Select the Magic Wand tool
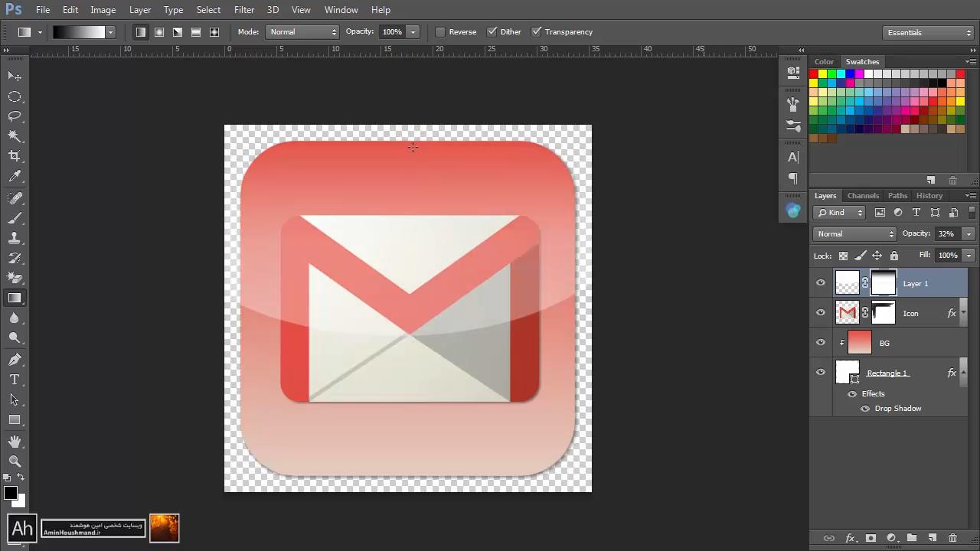980x551 pixels. [15, 136]
